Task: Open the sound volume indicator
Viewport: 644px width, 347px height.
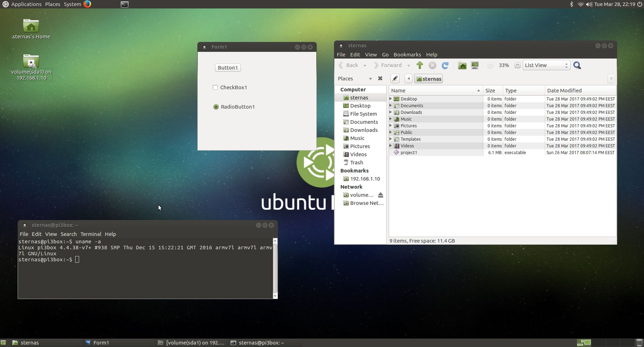Action: tap(589, 4)
